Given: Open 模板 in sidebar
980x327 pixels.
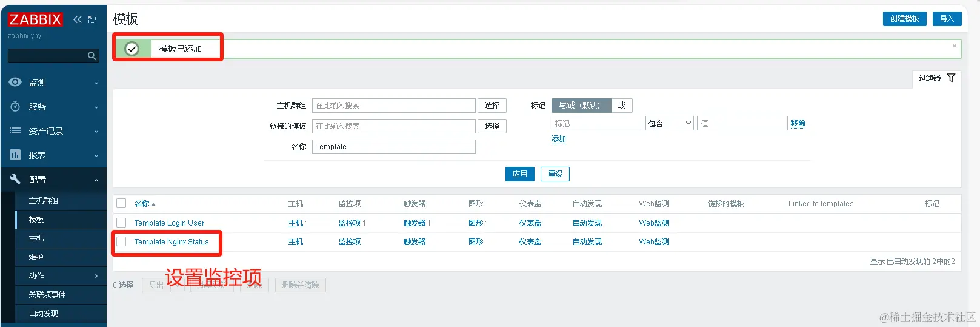Looking at the screenshot, I should [36, 220].
